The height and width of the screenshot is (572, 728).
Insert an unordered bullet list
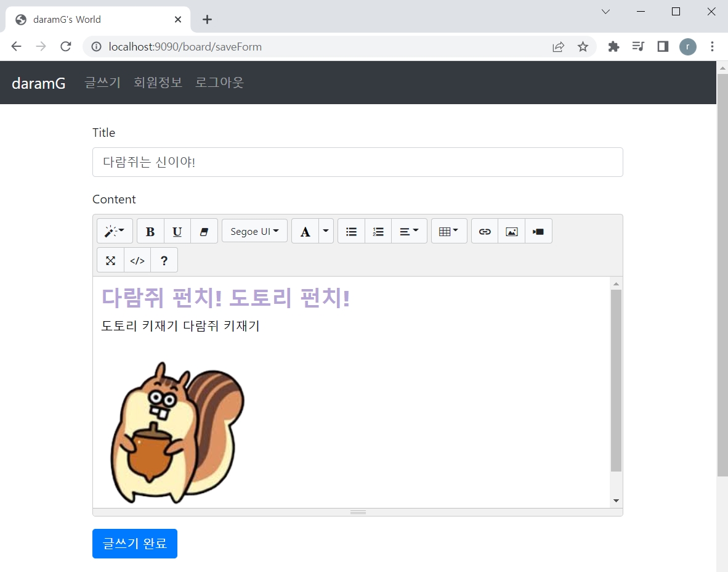click(352, 231)
